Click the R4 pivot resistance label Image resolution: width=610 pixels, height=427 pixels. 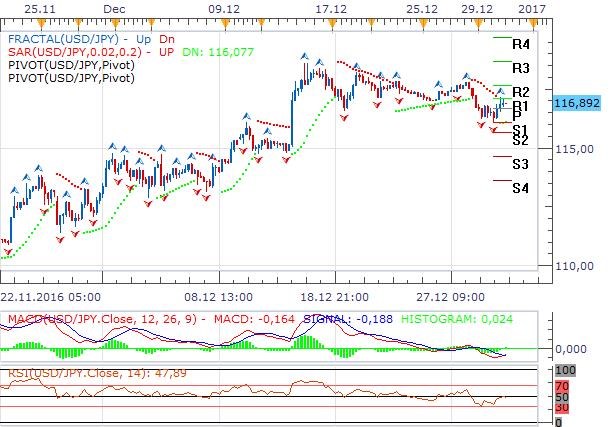520,45
